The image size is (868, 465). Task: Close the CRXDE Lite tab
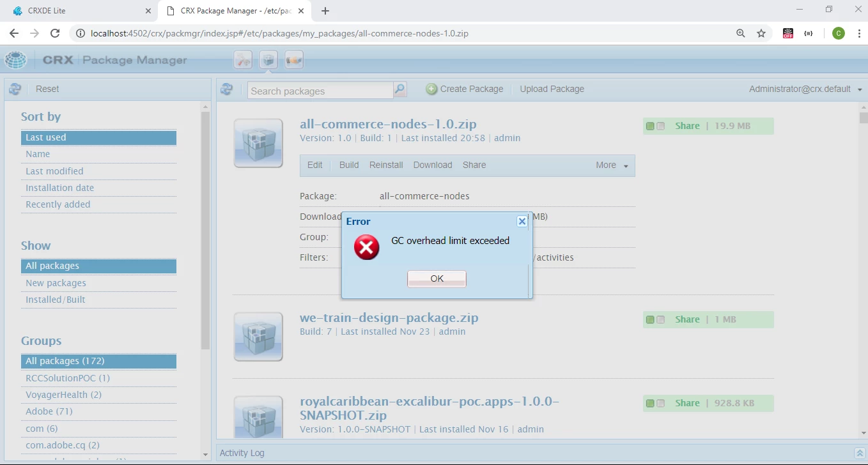[148, 11]
